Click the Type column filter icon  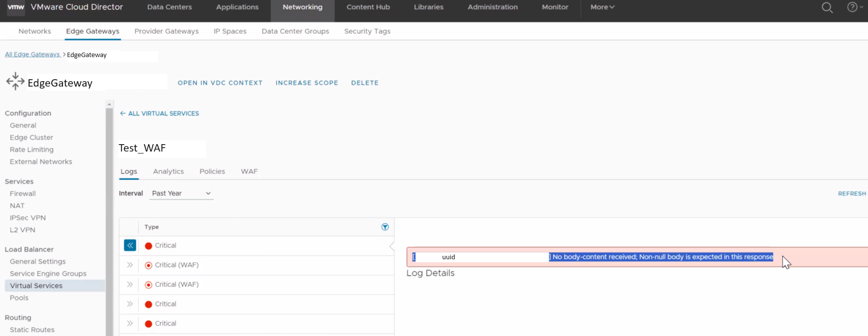385,227
